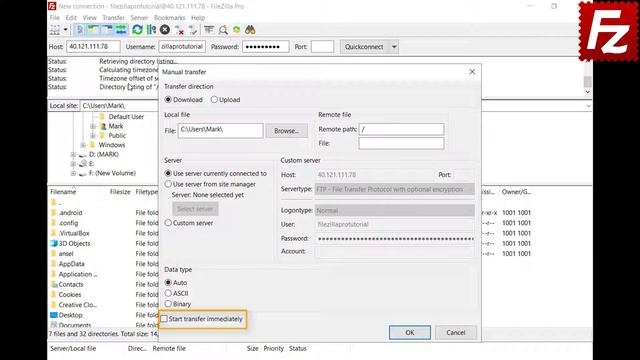Open the Server menu
640x360 pixels.
pos(139,18)
